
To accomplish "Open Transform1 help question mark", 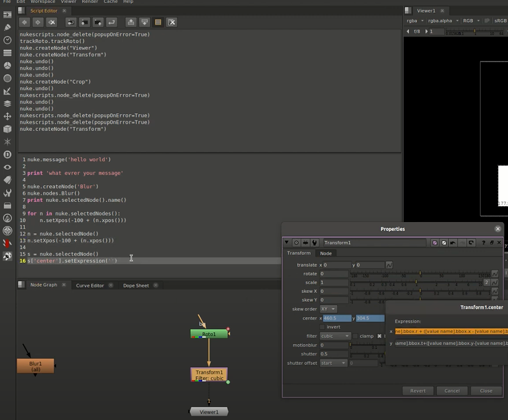I will 484,242.
